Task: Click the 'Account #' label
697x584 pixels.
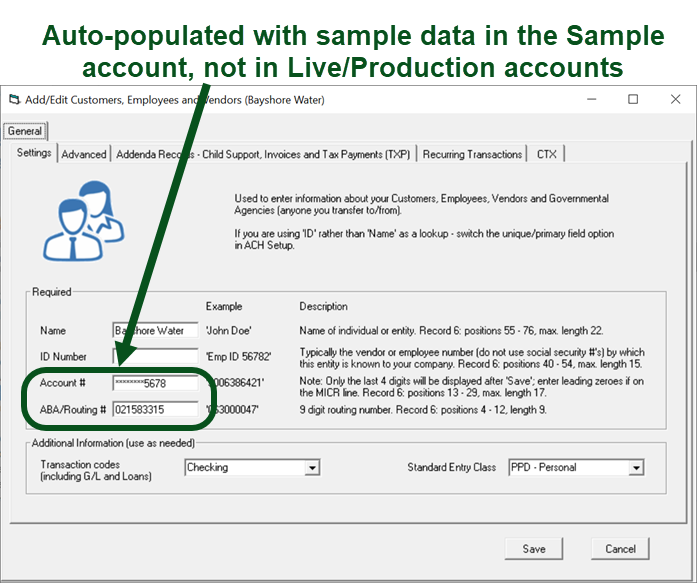Action: pyautogui.click(x=62, y=383)
